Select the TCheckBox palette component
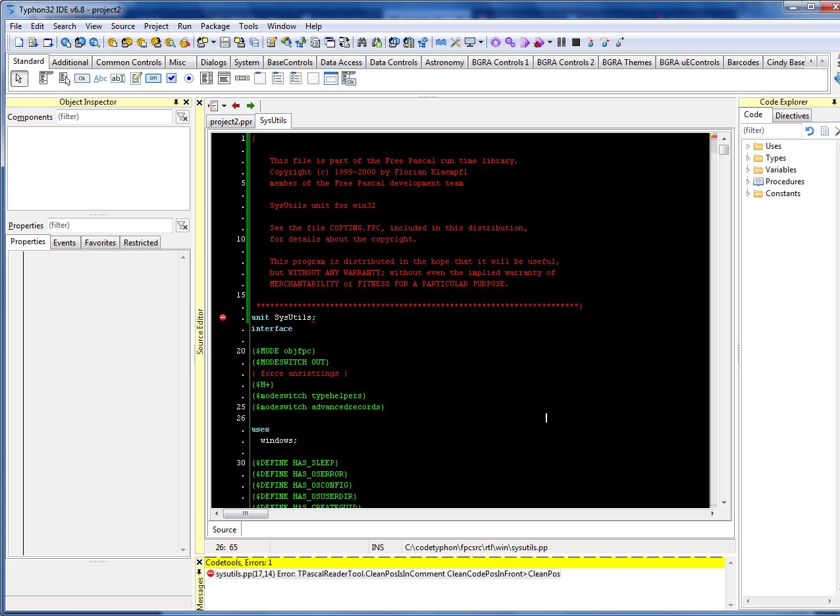The image size is (840, 616). [171, 78]
